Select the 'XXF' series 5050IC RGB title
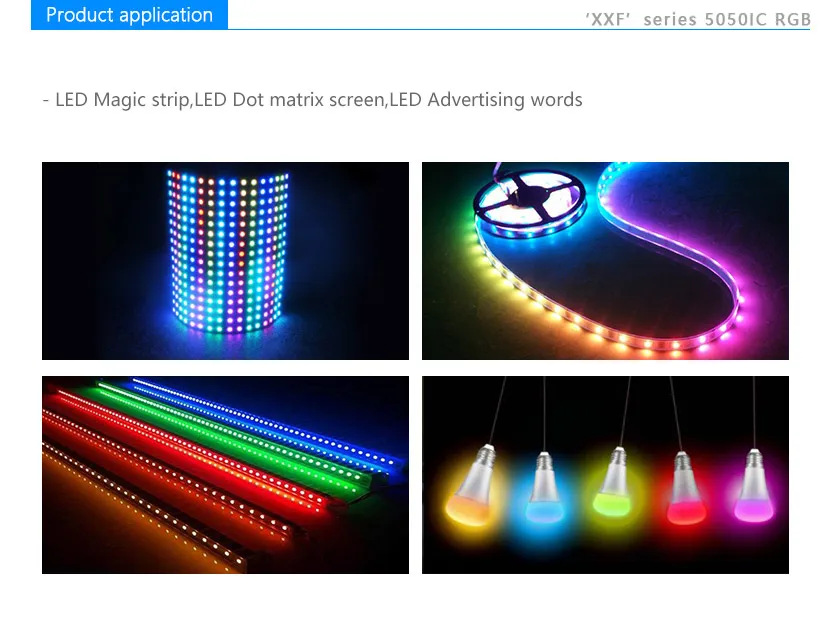The height and width of the screenshot is (634, 830). [x=698, y=20]
